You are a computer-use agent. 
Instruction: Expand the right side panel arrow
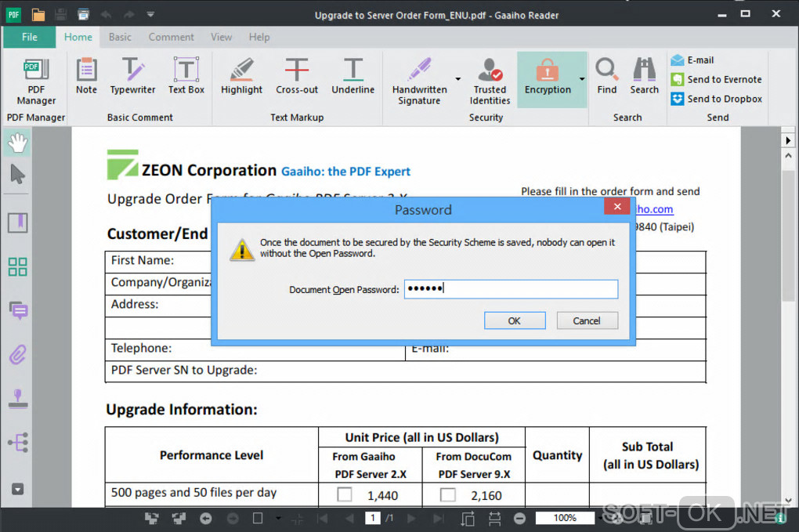(x=788, y=140)
